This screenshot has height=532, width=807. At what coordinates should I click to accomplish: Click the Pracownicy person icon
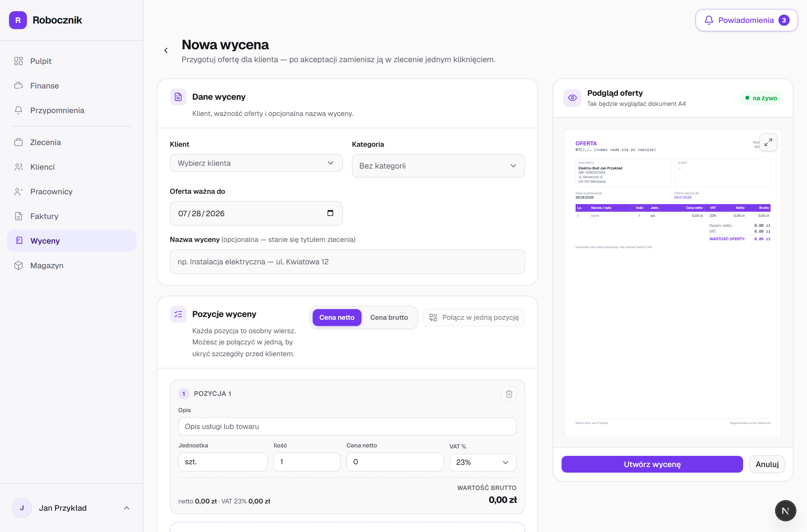(x=18, y=192)
